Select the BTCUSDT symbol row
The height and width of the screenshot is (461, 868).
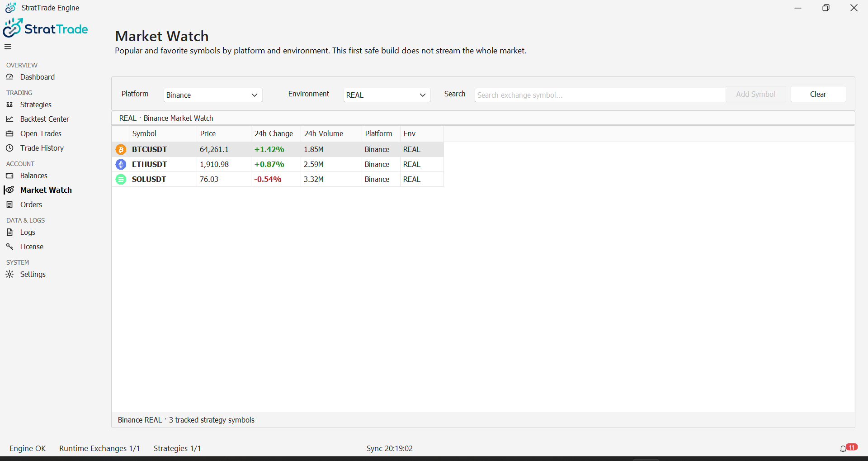tap(278, 149)
